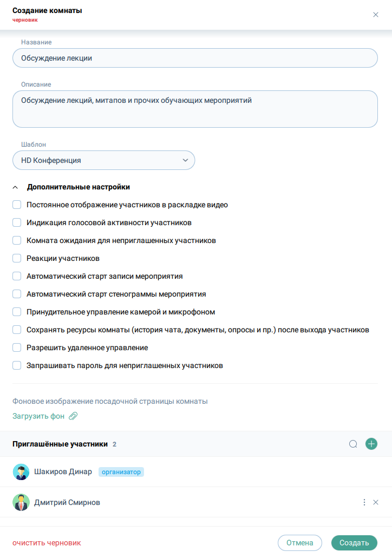This screenshot has height=558, width=392.
Task: Collapse the Дополнительные настройки section
Action: point(15,186)
